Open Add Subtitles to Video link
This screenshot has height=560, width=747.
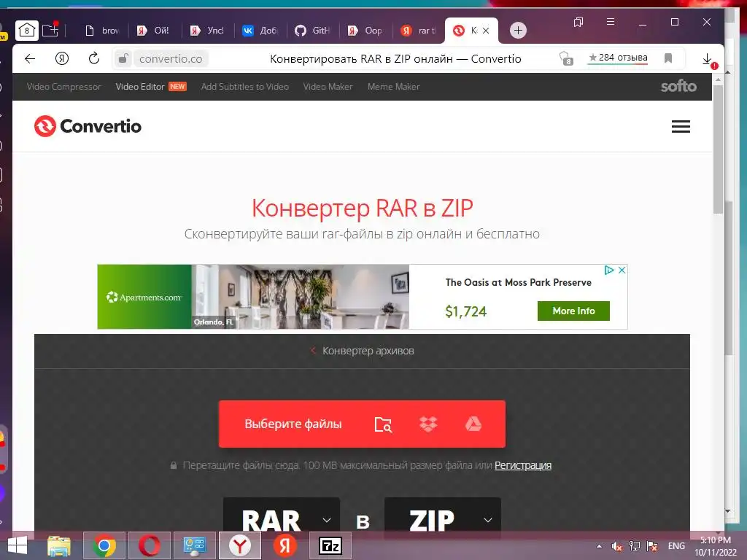(245, 87)
